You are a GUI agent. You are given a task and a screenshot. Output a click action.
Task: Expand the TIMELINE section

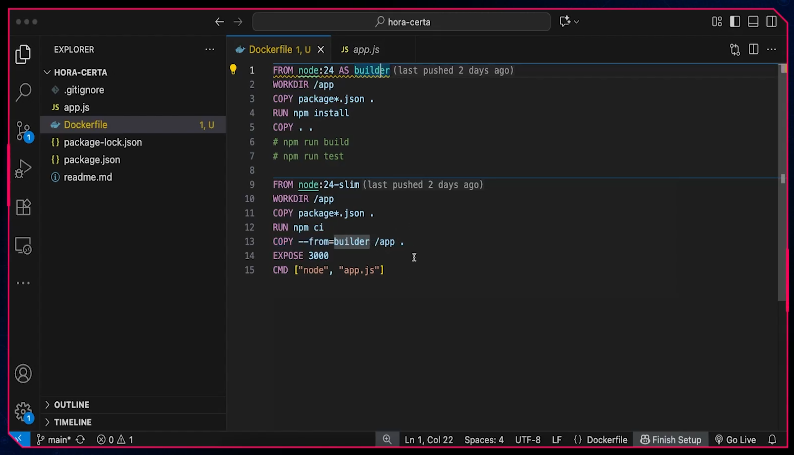(x=72, y=422)
